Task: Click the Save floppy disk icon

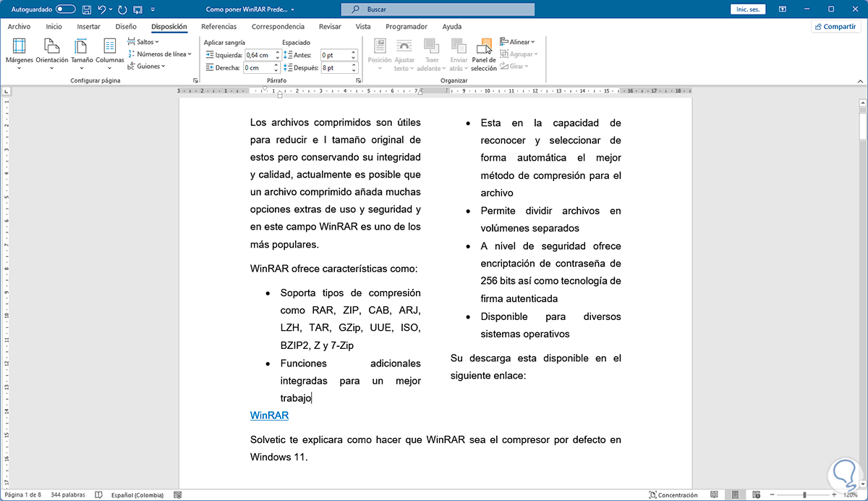Action: [87, 9]
